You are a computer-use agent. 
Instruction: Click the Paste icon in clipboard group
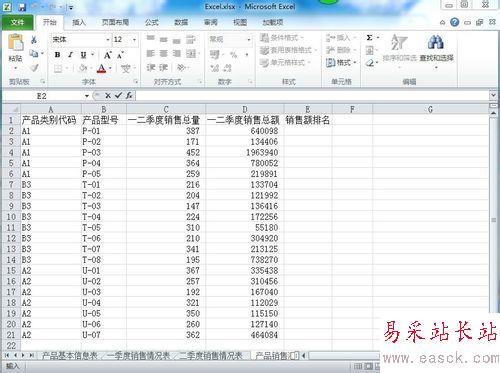15,43
